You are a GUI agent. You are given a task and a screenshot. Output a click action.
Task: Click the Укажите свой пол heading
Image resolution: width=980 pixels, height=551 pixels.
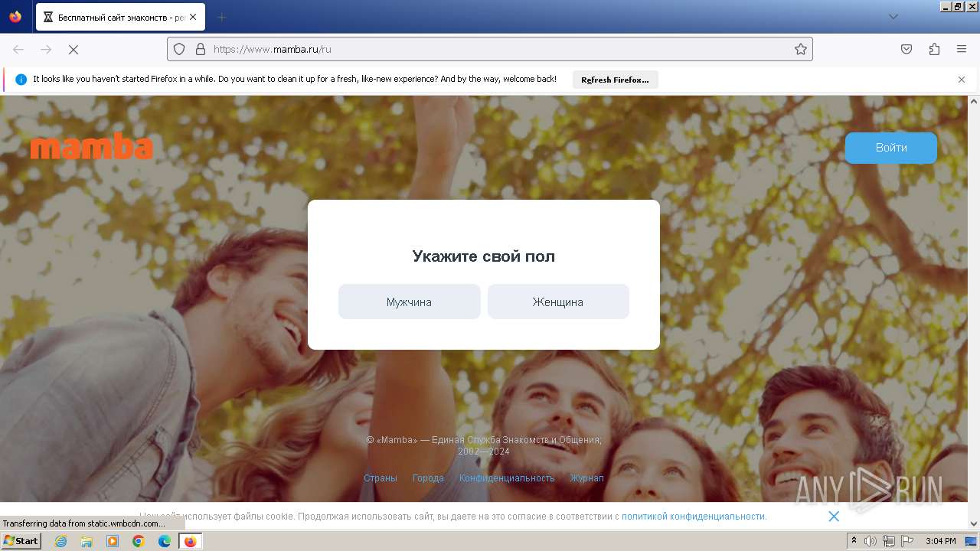(483, 256)
